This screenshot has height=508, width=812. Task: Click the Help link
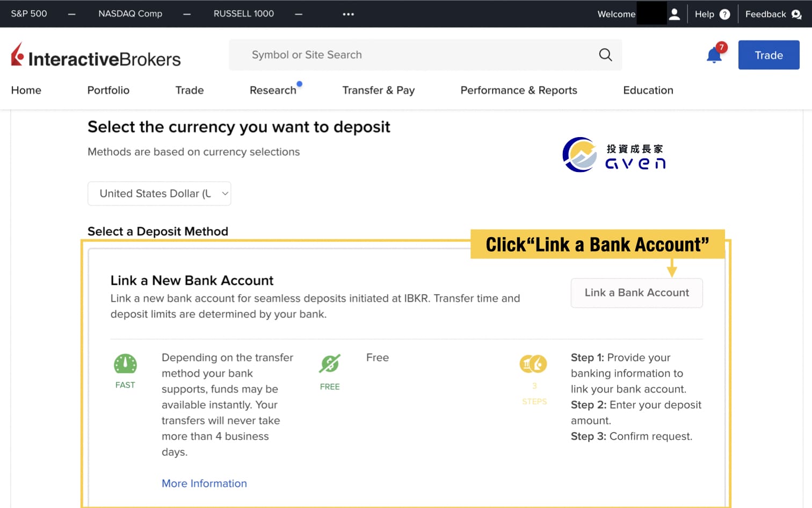[704, 15]
